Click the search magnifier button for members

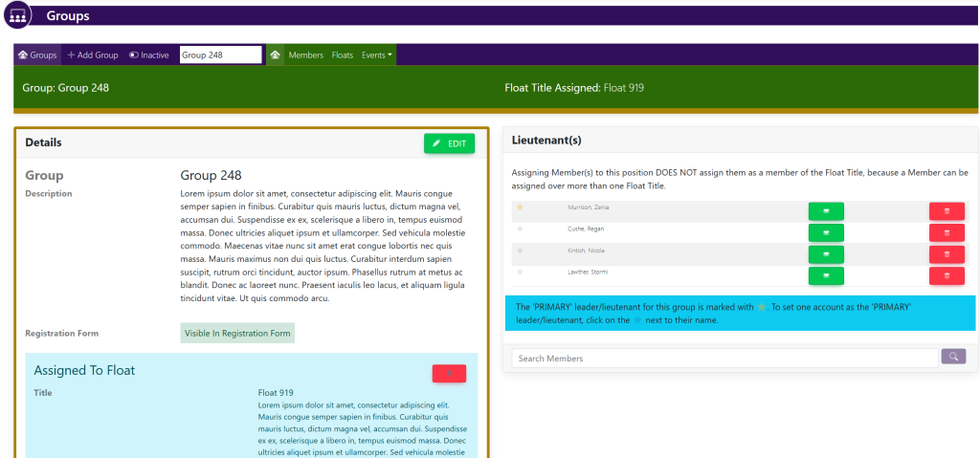953,357
